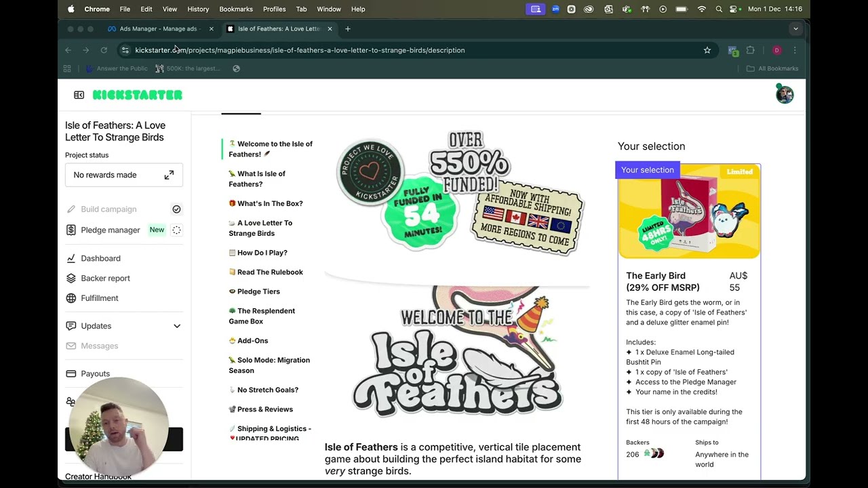
Task: Expand the project status panel arrow icon
Action: click(x=169, y=175)
